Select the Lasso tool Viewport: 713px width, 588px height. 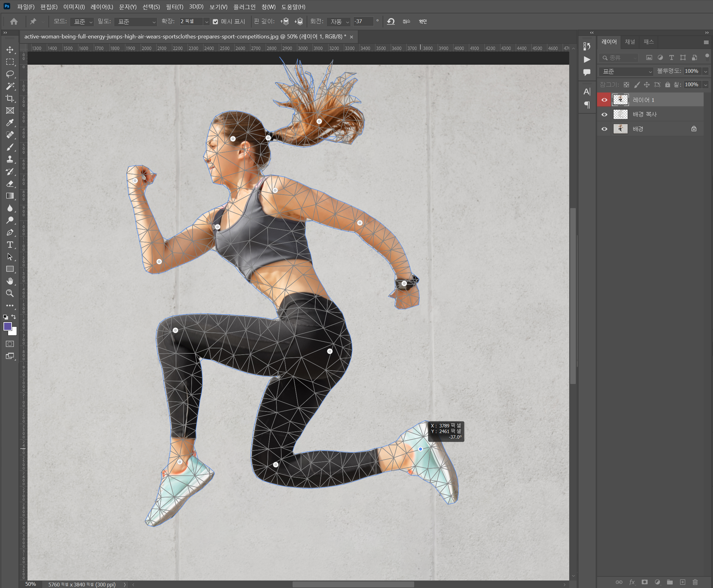click(10, 74)
